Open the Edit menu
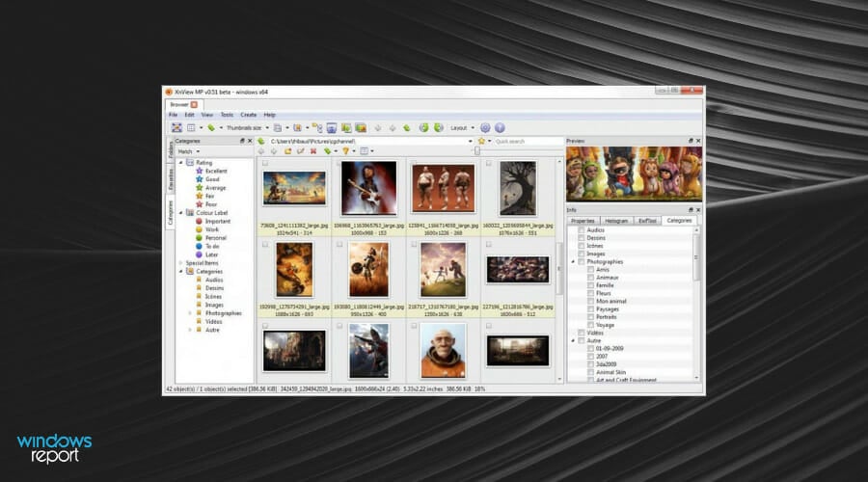868x482 pixels. (x=189, y=115)
